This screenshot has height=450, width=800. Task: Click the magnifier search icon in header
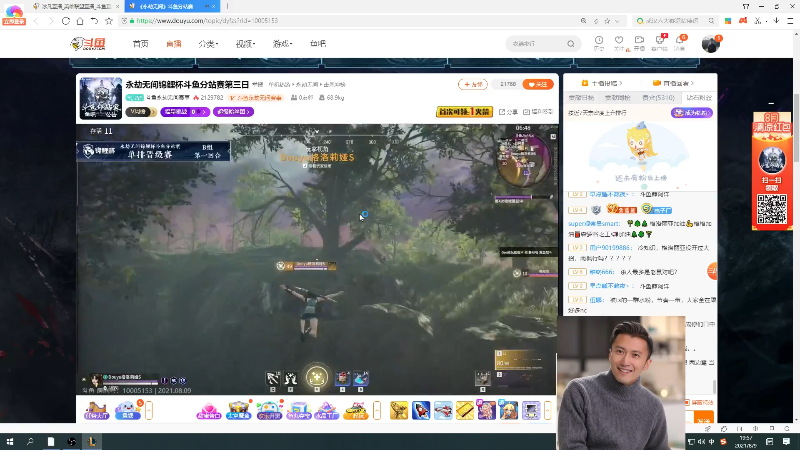click(x=571, y=44)
